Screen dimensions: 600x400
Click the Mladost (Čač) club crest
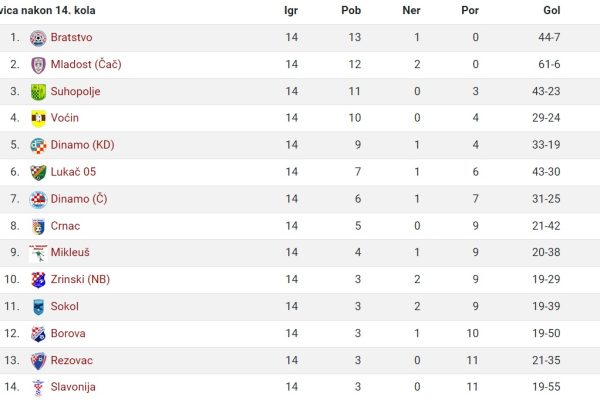click(38, 65)
